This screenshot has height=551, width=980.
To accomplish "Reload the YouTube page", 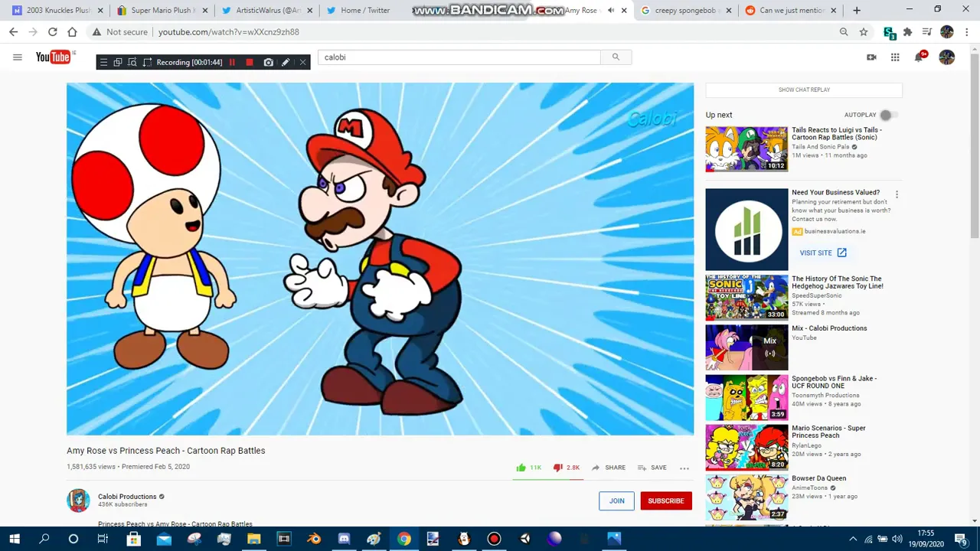I will (52, 32).
